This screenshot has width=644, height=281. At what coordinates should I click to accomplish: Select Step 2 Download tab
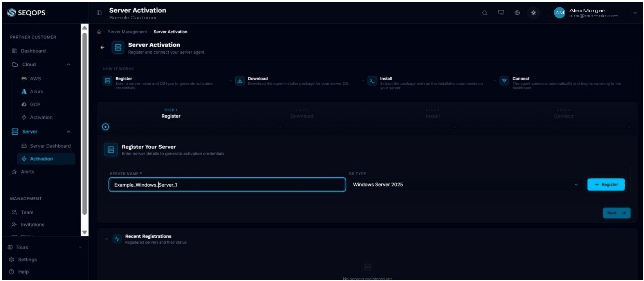(x=302, y=114)
